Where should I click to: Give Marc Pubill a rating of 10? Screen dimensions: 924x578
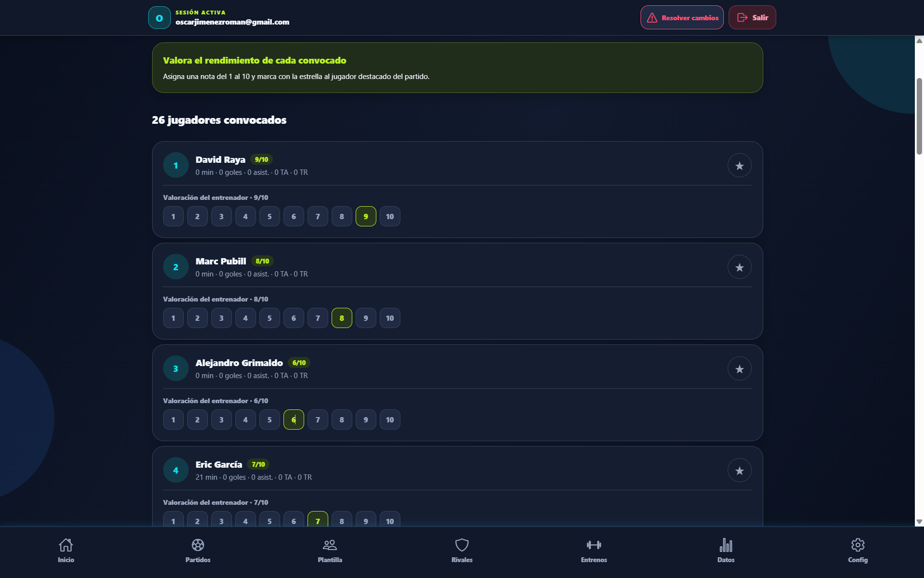tap(390, 318)
